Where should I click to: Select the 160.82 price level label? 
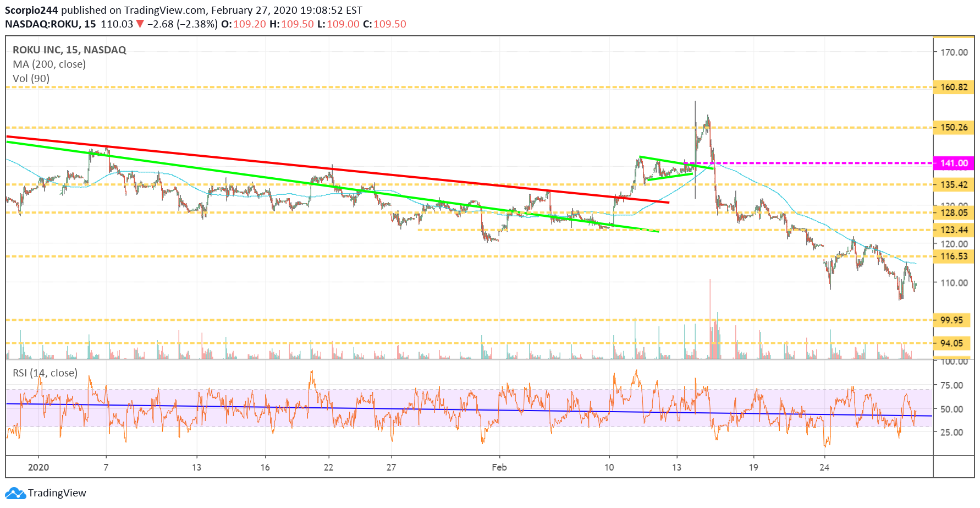954,87
